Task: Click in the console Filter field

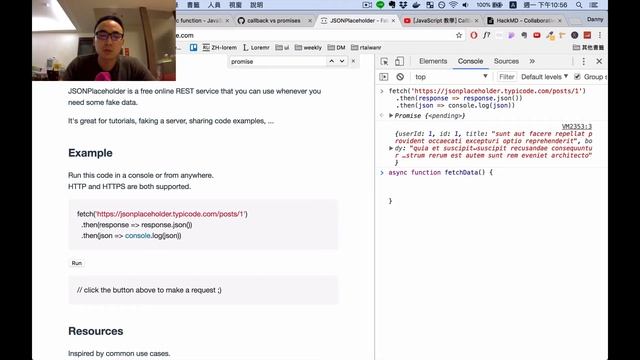Action: pos(507,77)
